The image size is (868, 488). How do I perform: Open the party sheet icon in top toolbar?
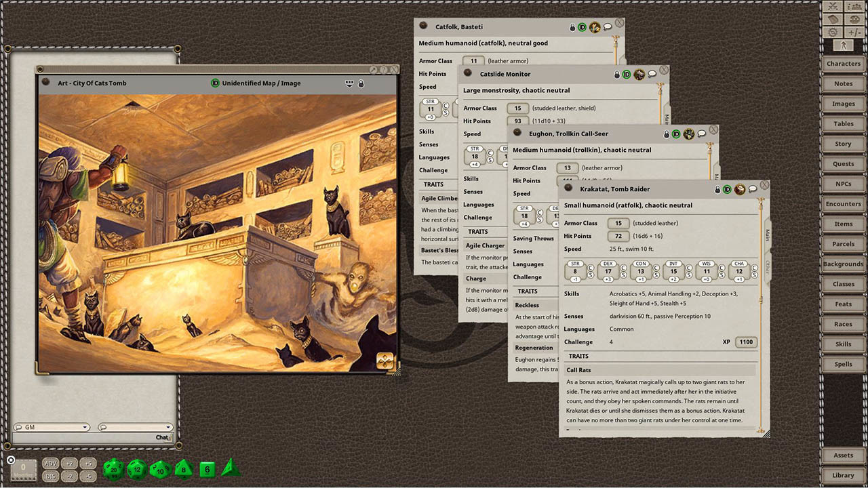point(854,7)
